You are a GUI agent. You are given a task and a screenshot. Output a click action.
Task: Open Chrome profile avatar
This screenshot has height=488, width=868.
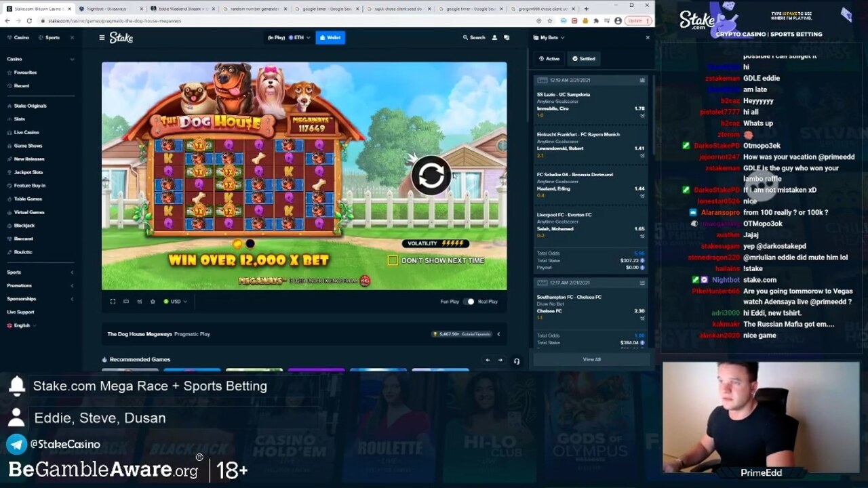[x=618, y=21]
